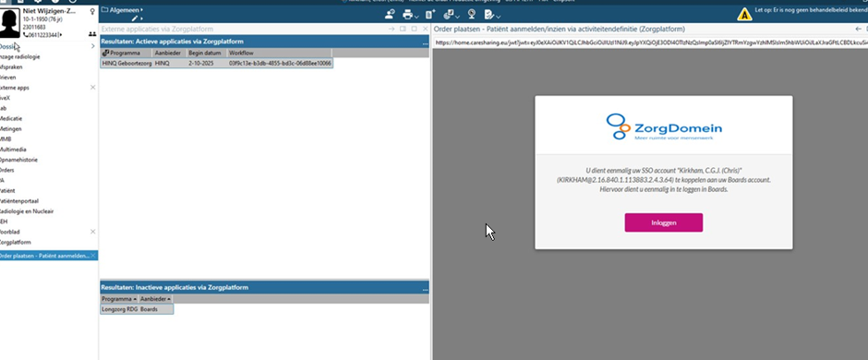Click the Begin datum value 2-10-2025

(201, 64)
